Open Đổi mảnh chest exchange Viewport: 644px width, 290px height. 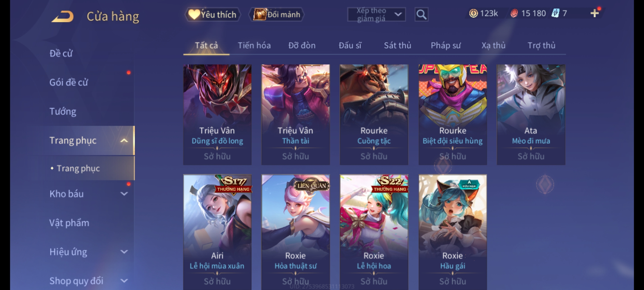[277, 15]
